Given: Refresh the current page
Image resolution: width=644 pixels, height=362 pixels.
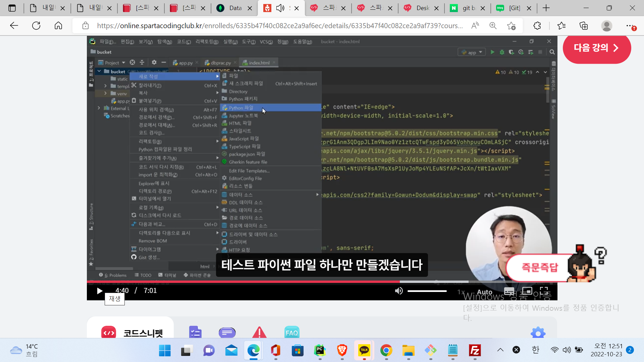Looking at the screenshot, I should 36,25.
